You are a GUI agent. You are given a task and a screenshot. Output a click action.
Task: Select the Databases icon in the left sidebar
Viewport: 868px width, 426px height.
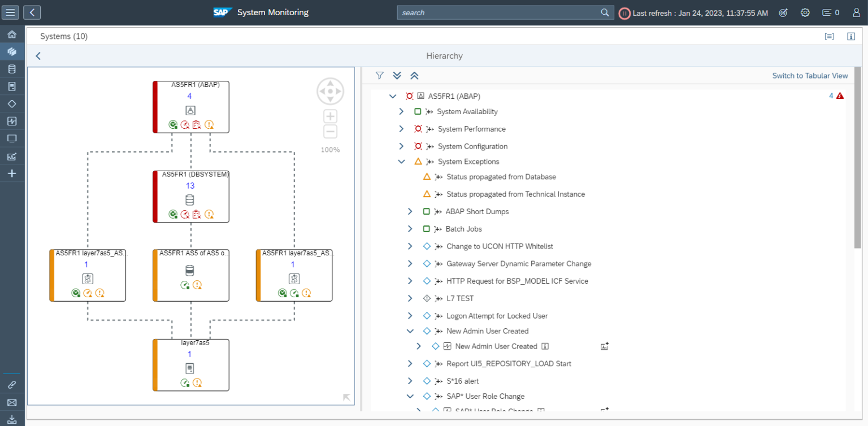(11, 69)
